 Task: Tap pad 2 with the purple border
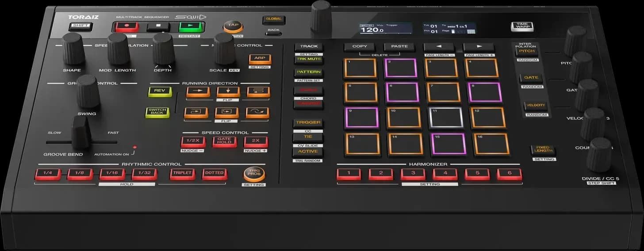click(401, 68)
